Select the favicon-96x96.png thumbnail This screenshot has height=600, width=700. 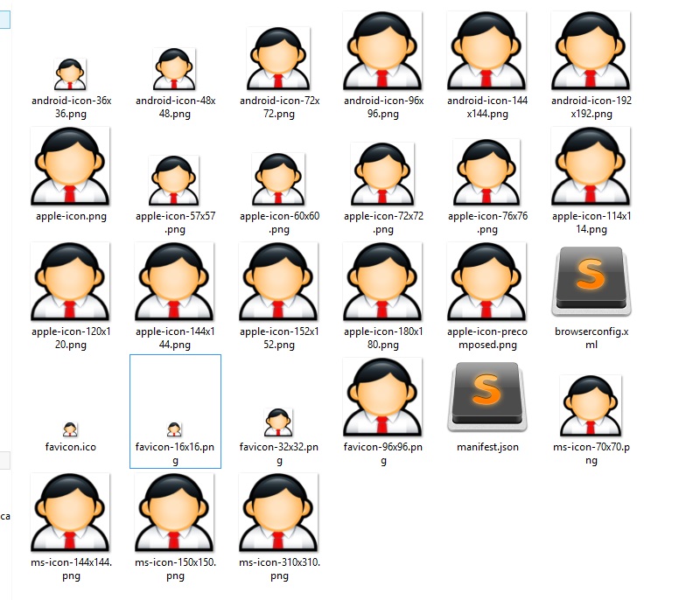[382, 398]
